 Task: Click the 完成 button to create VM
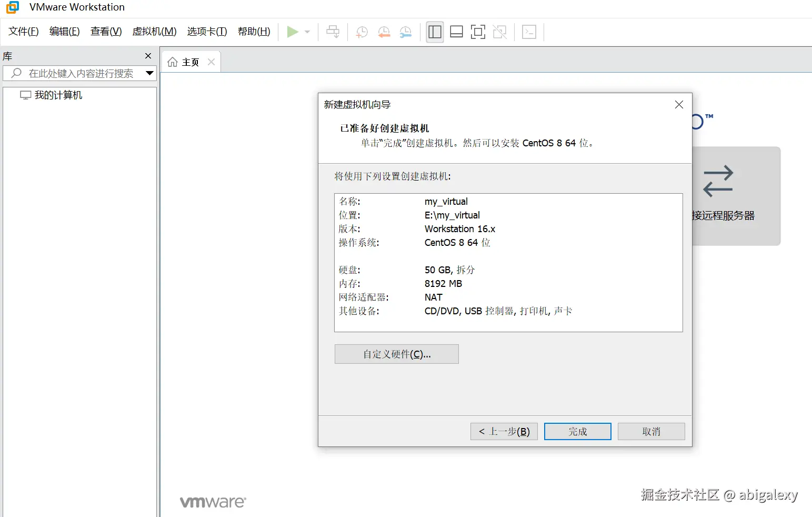coord(577,431)
